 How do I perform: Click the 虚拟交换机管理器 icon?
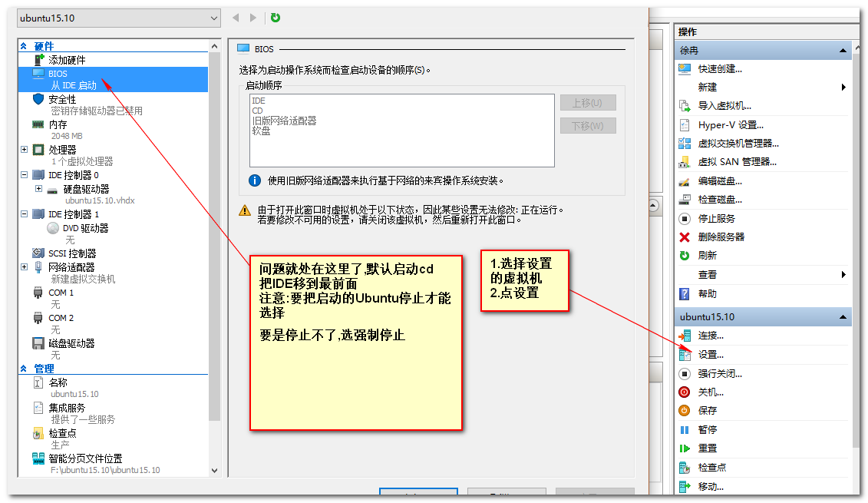685,144
